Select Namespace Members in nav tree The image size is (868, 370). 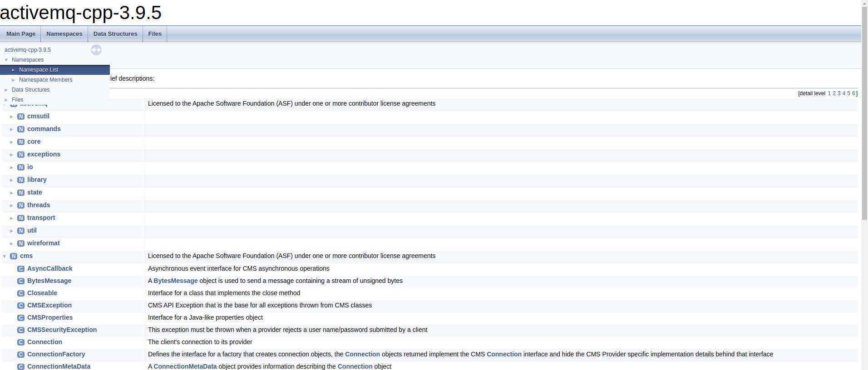45,80
